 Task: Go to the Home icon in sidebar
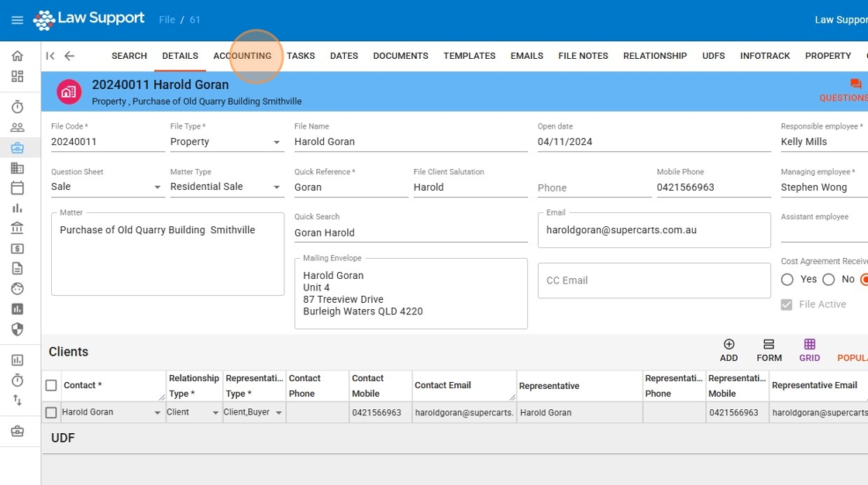click(17, 56)
